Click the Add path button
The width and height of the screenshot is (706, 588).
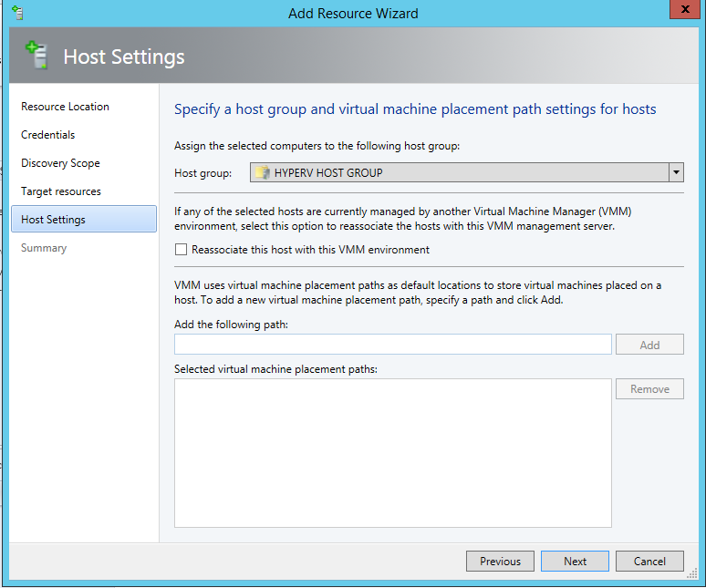pyautogui.click(x=649, y=345)
